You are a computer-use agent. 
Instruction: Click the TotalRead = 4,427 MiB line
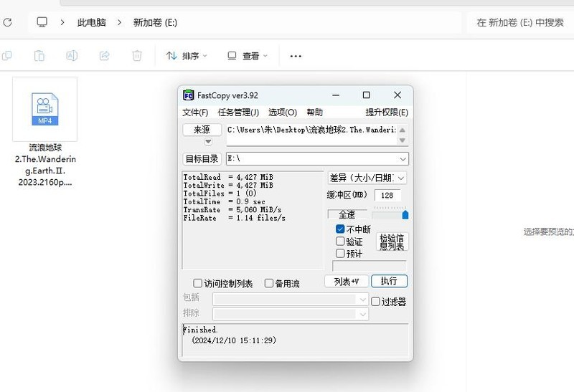tap(228, 177)
